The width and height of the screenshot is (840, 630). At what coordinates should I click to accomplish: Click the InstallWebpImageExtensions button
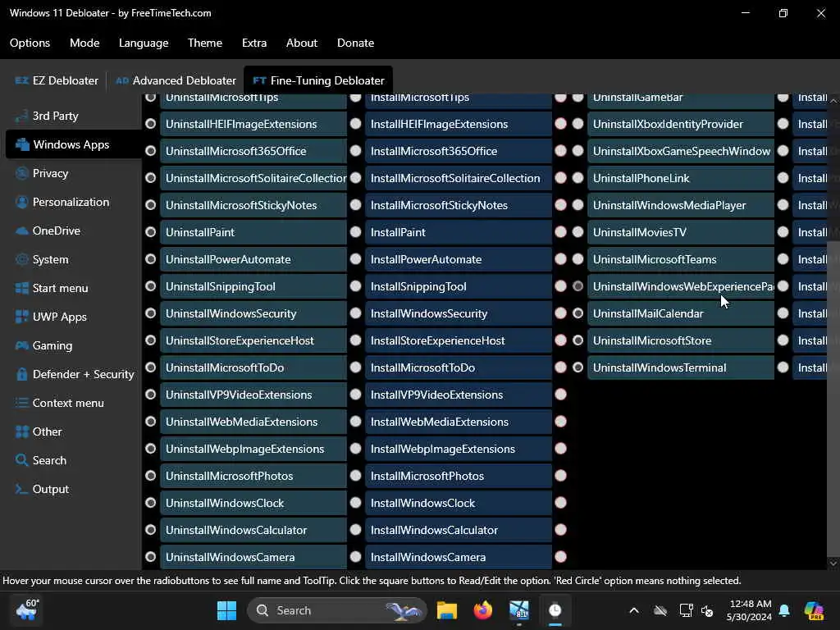click(459, 449)
